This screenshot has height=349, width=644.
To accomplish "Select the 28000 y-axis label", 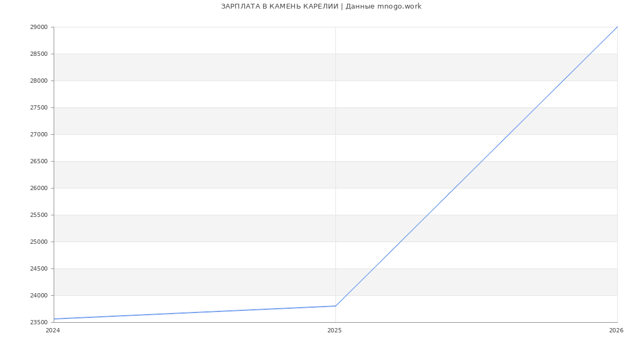I will tap(39, 81).
